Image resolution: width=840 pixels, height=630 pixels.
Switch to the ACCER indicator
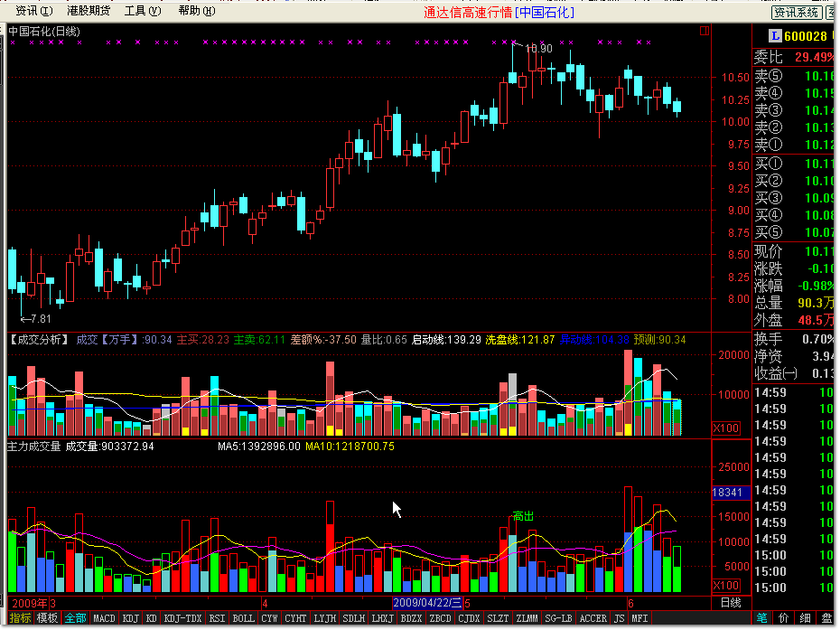[593, 618]
